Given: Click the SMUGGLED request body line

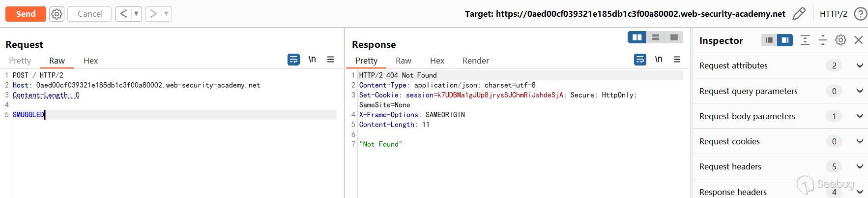Looking at the screenshot, I should click(x=29, y=115).
